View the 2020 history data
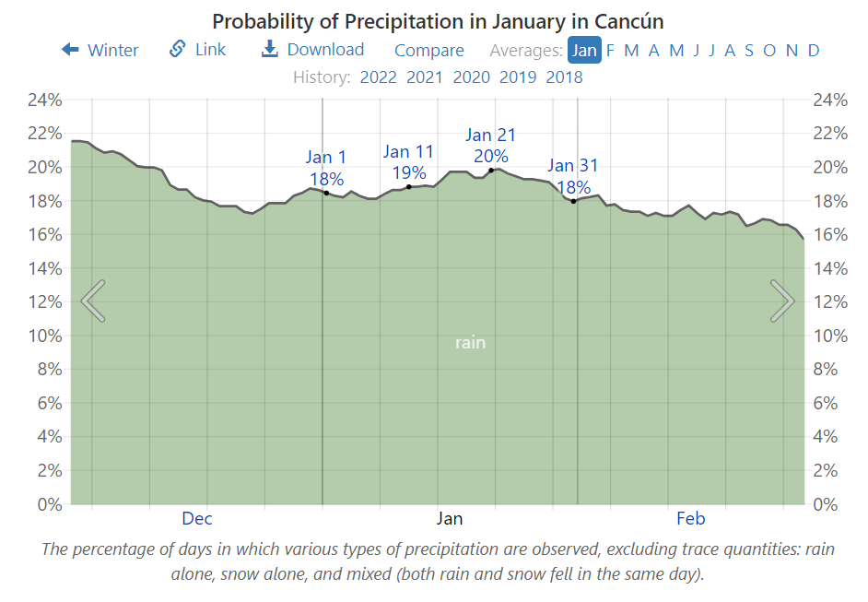 point(472,77)
